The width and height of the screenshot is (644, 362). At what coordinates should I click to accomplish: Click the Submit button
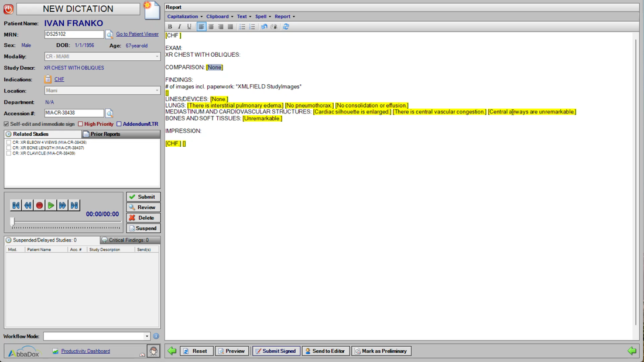[x=143, y=197]
